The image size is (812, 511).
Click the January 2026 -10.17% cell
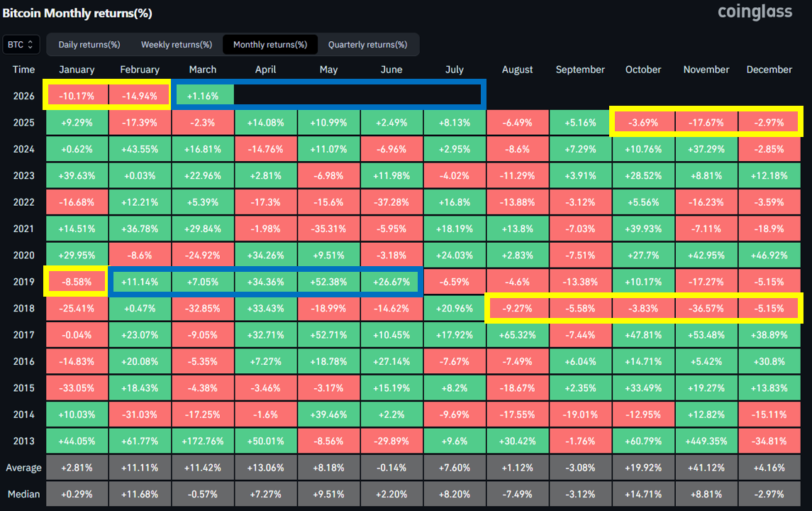[x=77, y=95]
